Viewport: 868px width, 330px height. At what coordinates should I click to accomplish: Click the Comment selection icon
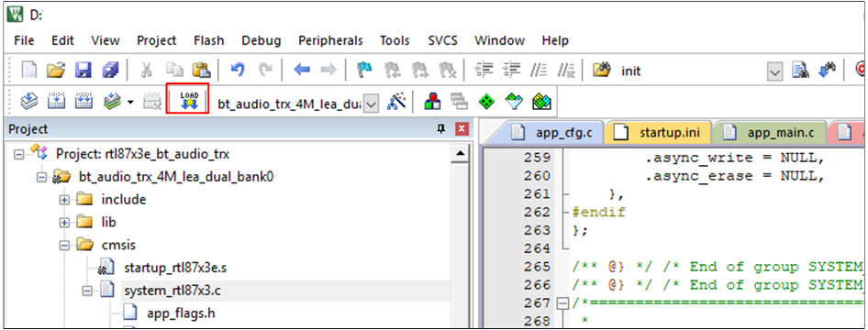point(538,71)
